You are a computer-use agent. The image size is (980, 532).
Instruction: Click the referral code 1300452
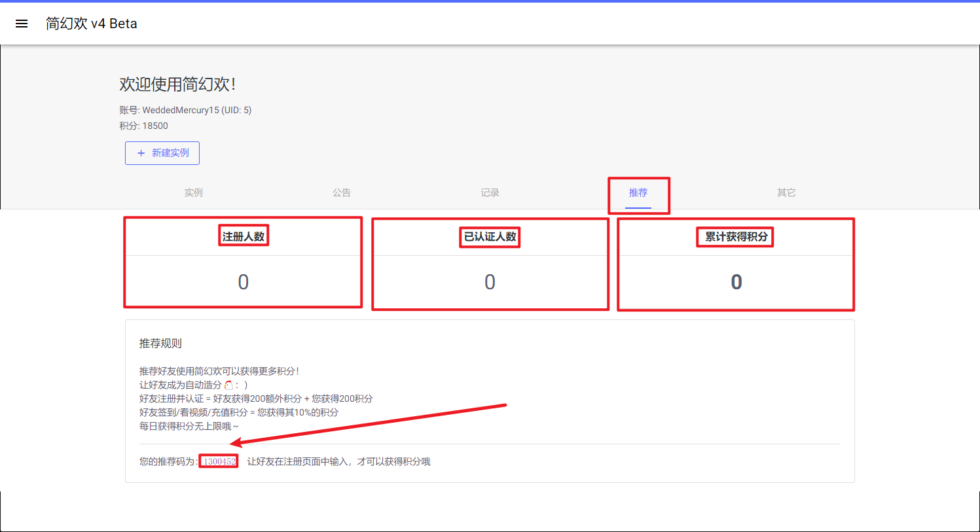coord(219,461)
